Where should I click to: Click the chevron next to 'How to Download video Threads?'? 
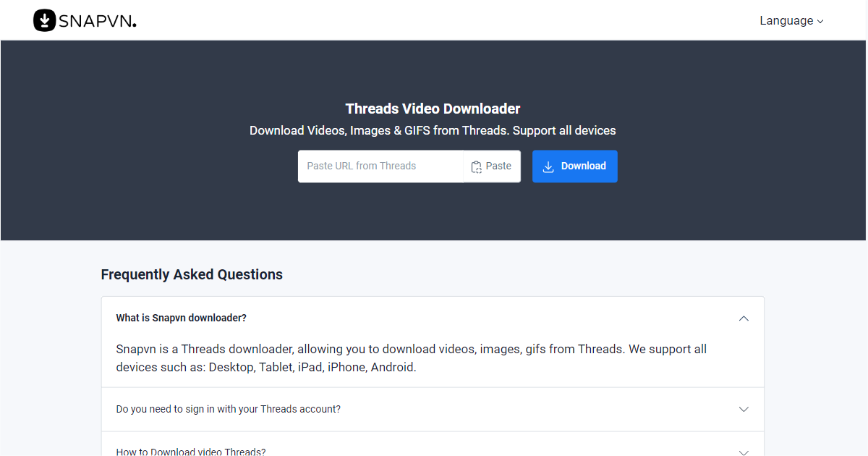[x=744, y=452]
